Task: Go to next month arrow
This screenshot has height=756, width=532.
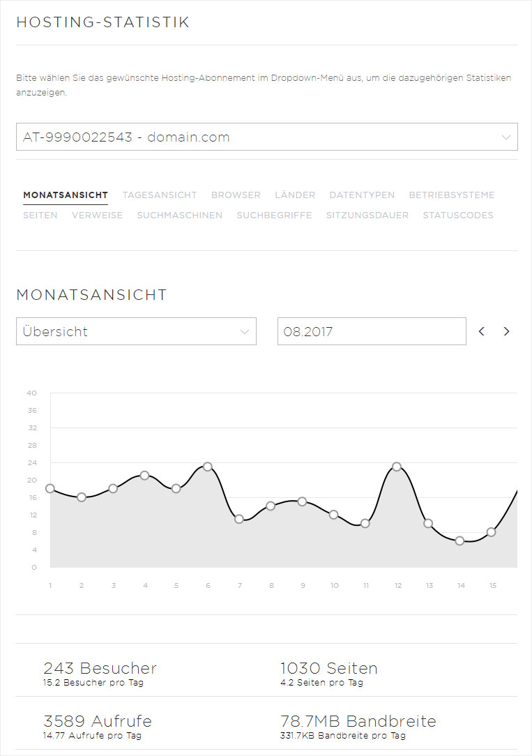Action: (x=506, y=331)
